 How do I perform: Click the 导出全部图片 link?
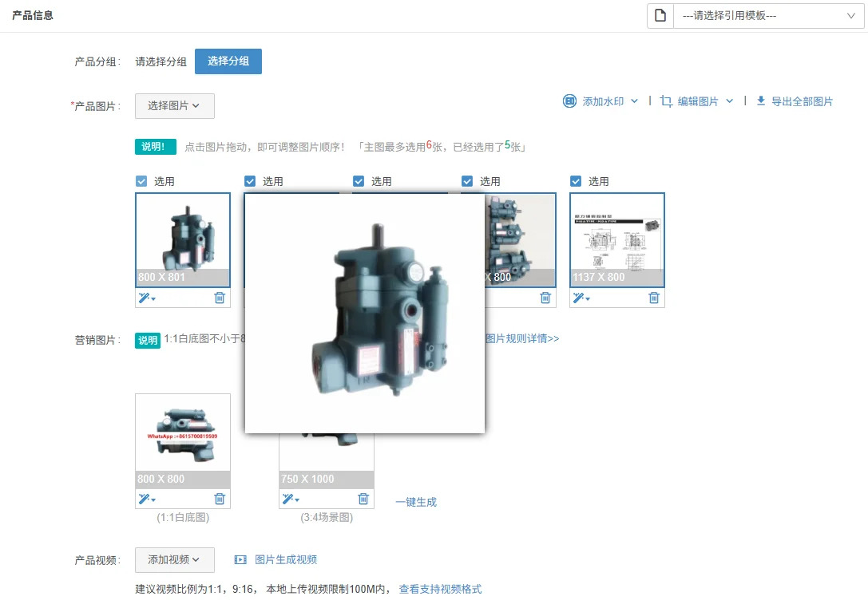pyautogui.click(x=802, y=102)
